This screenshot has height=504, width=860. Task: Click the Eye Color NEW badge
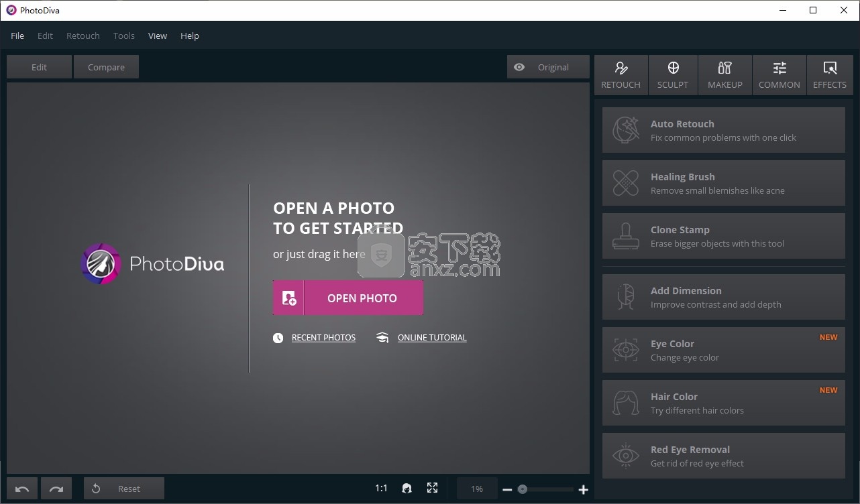(828, 337)
